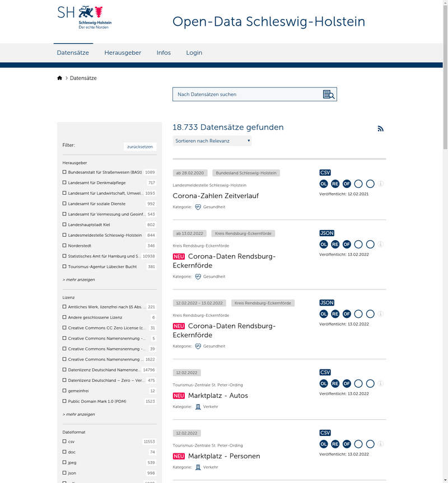Open Login navigation tab
This screenshot has height=483, width=448.
point(194,53)
